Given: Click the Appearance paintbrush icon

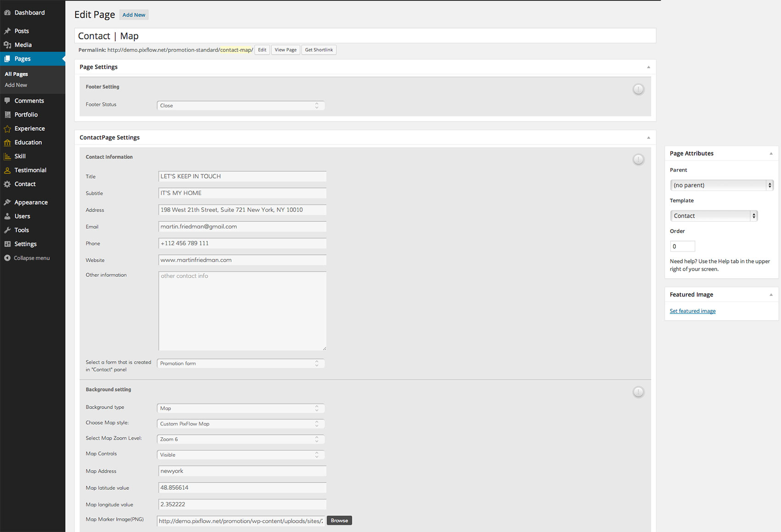Looking at the screenshot, I should coord(7,202).
